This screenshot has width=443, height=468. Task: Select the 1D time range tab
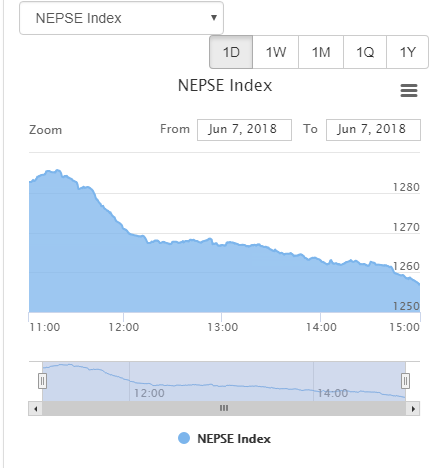(x=231, y=52)
